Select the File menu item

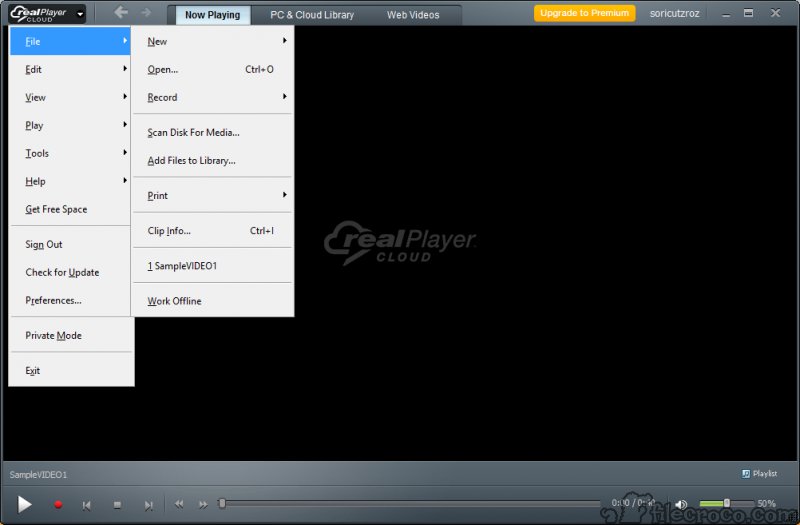click(x=70, y=41)
